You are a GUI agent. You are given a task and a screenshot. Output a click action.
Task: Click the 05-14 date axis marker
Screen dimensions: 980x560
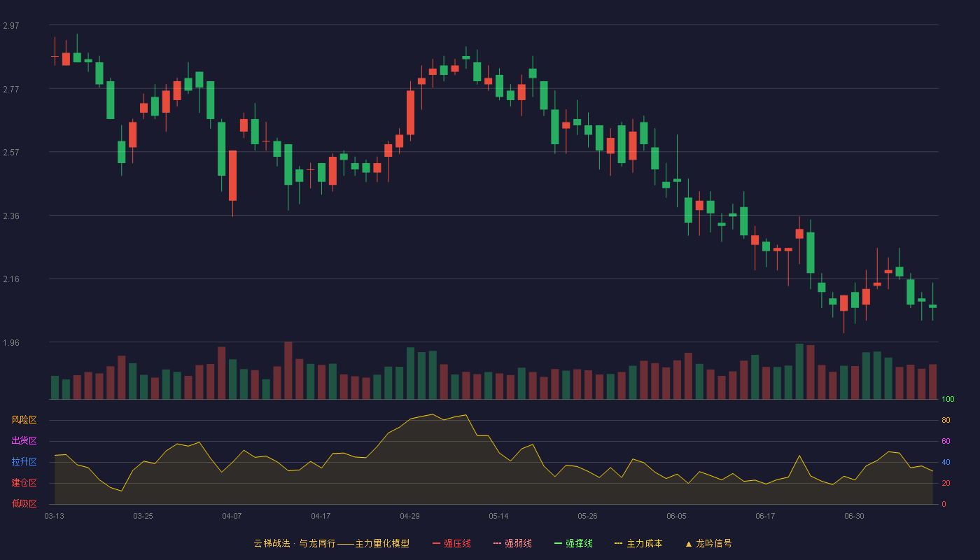pyautogui.click(x=498, y=516)
